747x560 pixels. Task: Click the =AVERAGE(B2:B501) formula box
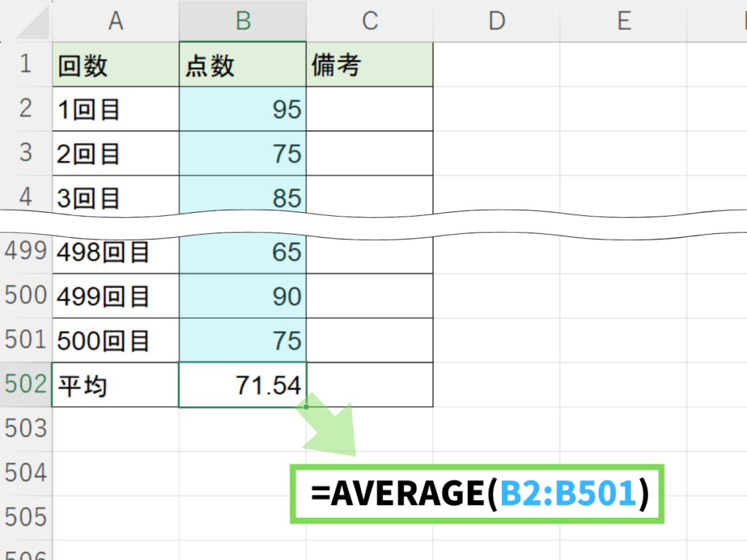[478, 494]
